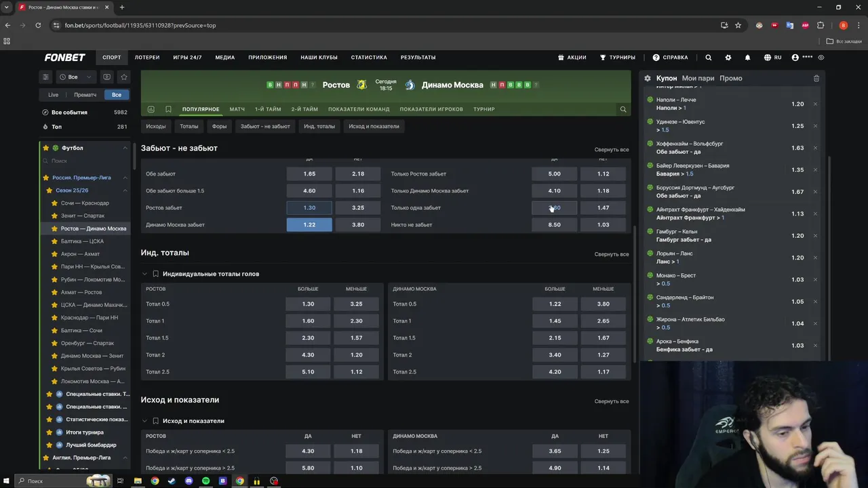This screenshot has height=488, width=868.
Task: Switch coupon panel to Мои пари
Action: coord(698,78)
